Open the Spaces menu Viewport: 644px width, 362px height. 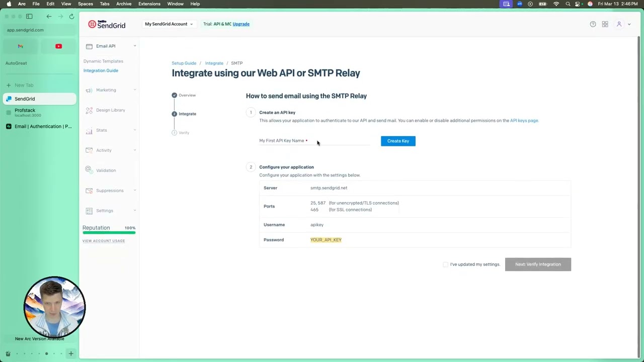pyautogui.click(x=86, y=4)
